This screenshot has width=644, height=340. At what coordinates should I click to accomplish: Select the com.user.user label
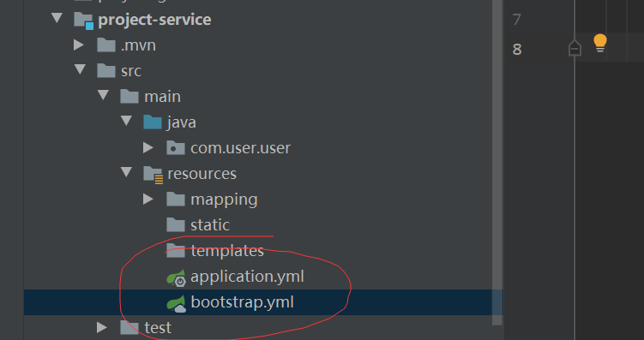tap(240, 148)
